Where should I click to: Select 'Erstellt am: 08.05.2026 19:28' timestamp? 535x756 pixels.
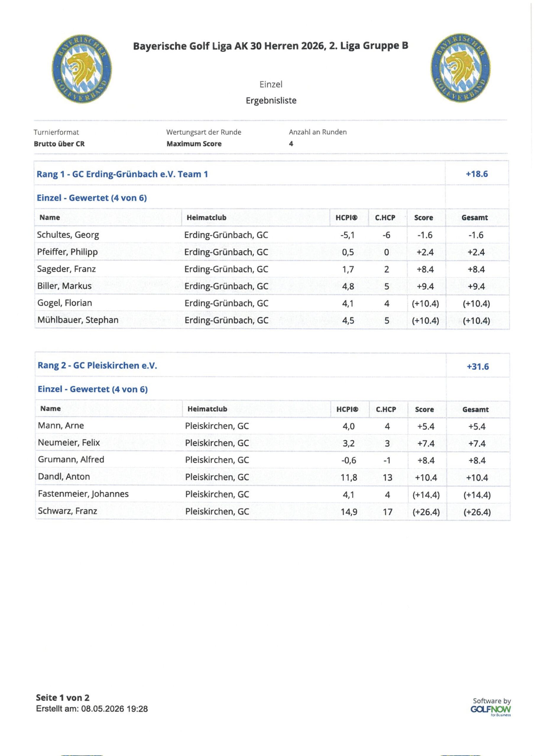(92, 709)
